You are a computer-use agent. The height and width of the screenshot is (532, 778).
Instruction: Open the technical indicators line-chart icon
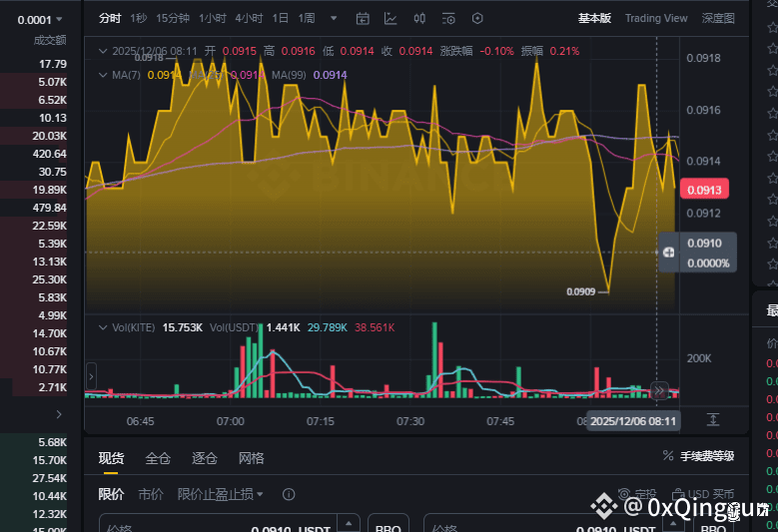(390, 19)
